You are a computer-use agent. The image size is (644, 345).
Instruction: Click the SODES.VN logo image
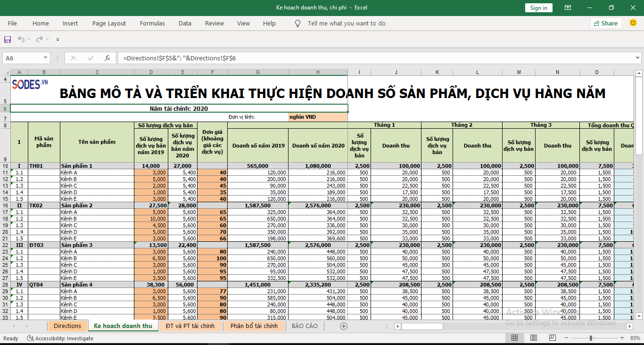[30, 84]
